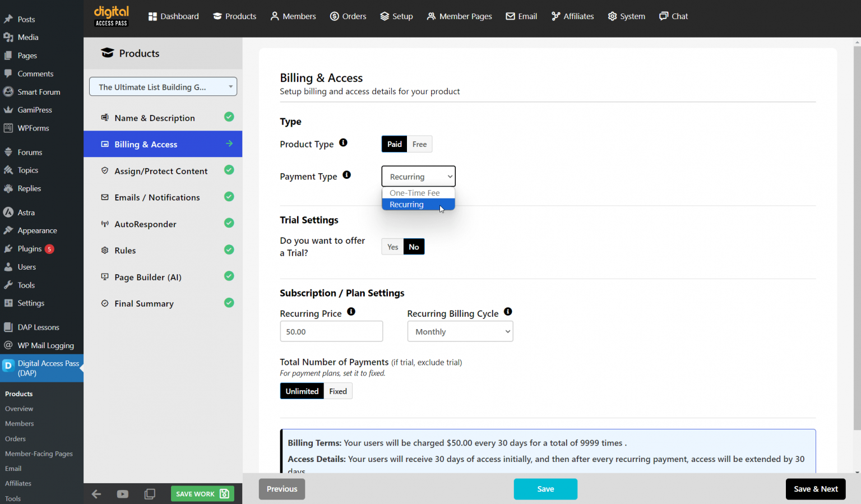The width and height of the screenshot is (861, 504).
Task: Switch Total Number of Payments to Fixed
Action: point(337,391)
